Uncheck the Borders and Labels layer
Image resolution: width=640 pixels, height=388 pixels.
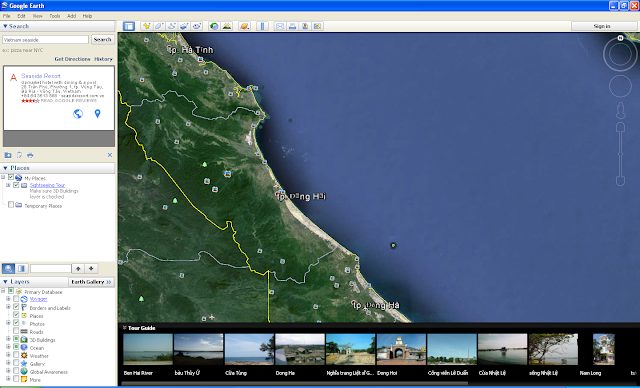point(16,307)
